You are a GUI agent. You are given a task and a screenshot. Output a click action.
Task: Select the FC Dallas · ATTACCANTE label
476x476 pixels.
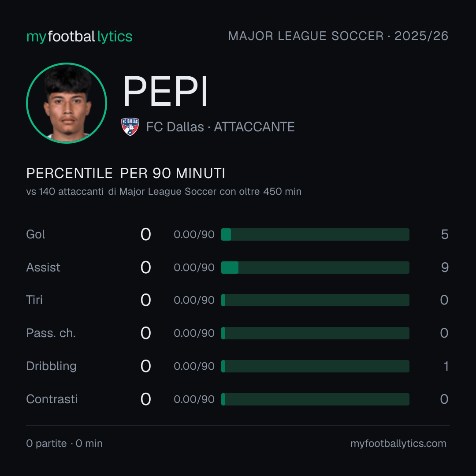[x=220, y=127]
